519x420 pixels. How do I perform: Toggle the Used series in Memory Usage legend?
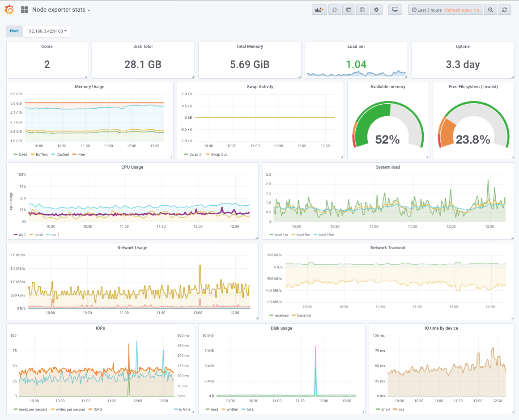(23, 154)
